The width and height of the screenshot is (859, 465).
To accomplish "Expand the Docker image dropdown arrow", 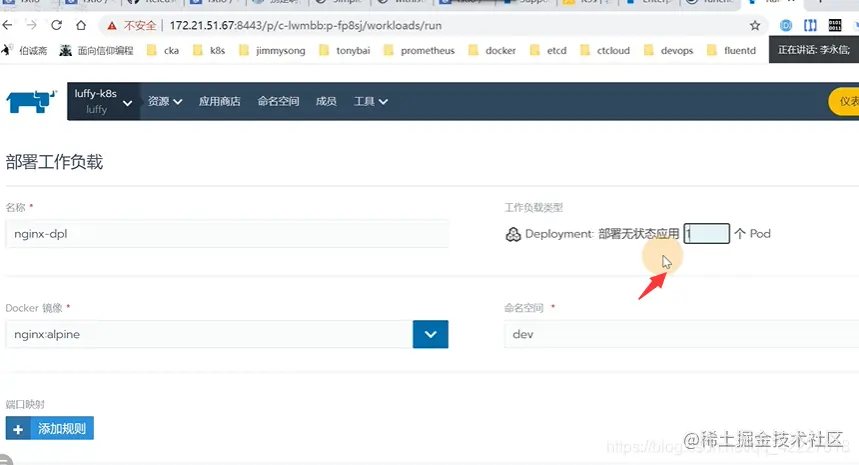I will click(431, 334).
